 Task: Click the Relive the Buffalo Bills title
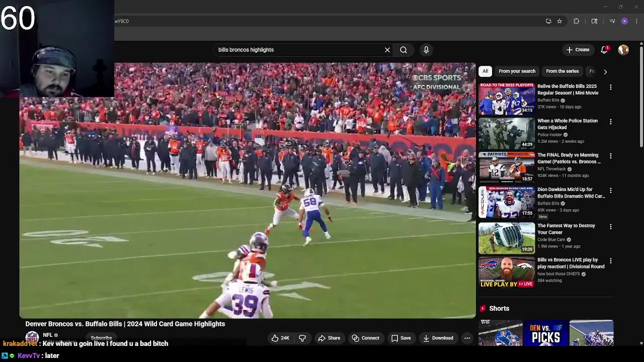click(568, 89)
